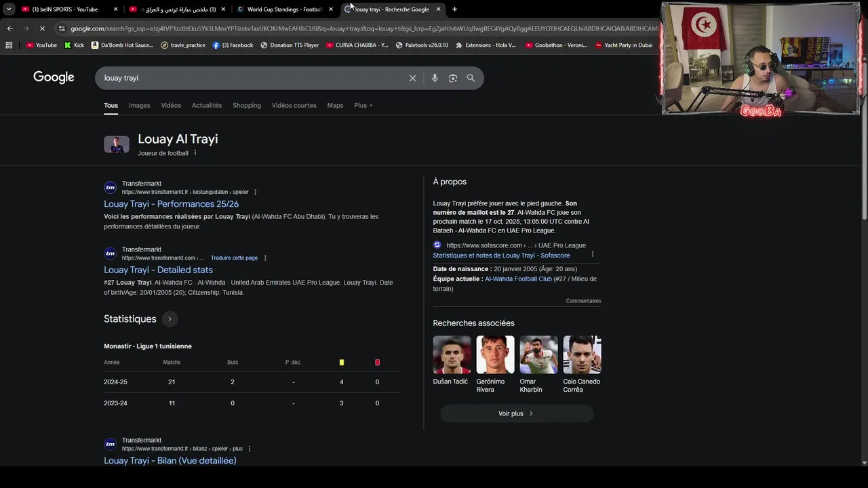Switch to Vidéos results tab
The image size is (868, 488).
[171, 105]
